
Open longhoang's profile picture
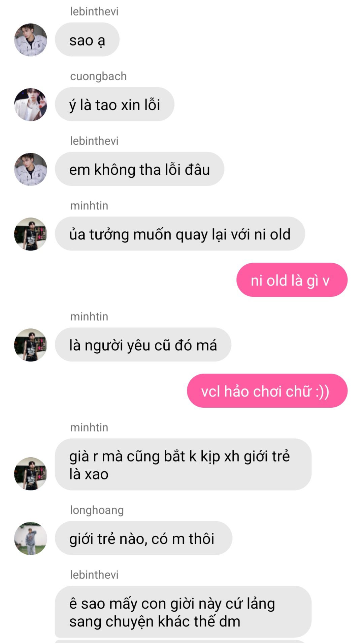click(31, 538)
